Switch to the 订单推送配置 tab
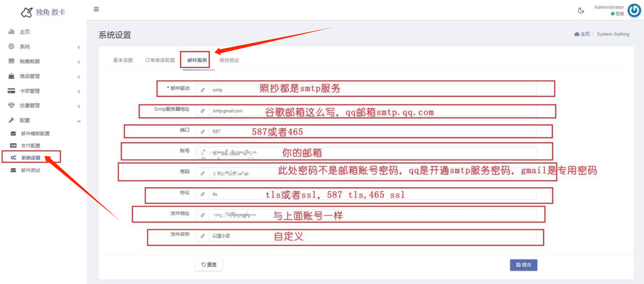This screenshot has width=644, height=284. click(160, 60)
